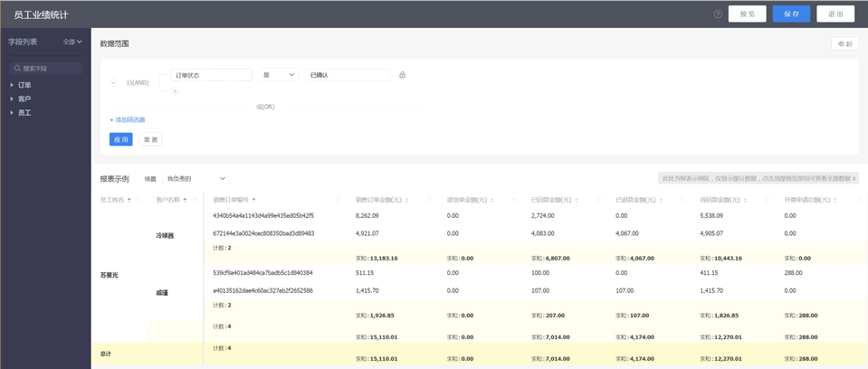
Task: Click the 预览 button
Action: coord(748,14)
